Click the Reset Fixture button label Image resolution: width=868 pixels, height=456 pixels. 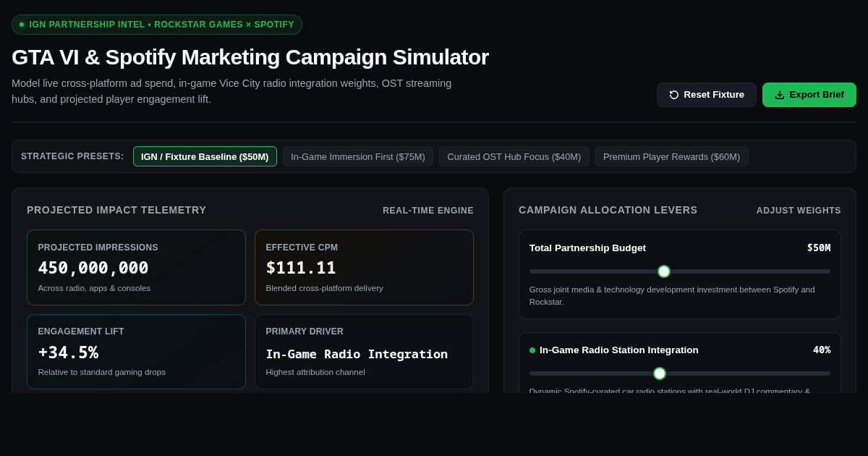point(714,95)
